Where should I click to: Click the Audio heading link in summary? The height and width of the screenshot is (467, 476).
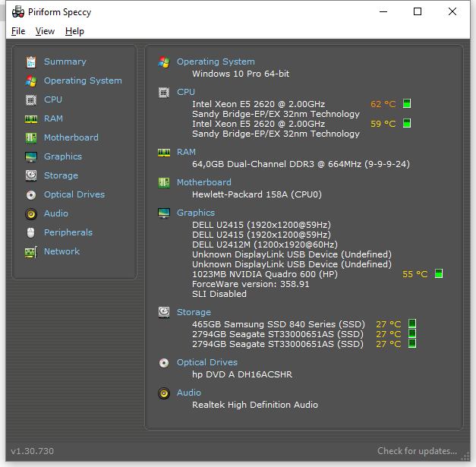click(189, 393)
